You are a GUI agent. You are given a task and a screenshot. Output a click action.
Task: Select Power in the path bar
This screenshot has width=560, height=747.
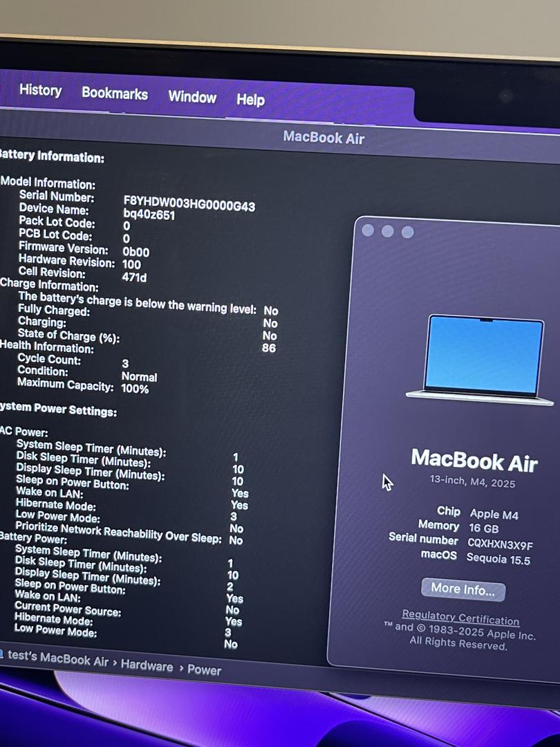click(204, 670)
